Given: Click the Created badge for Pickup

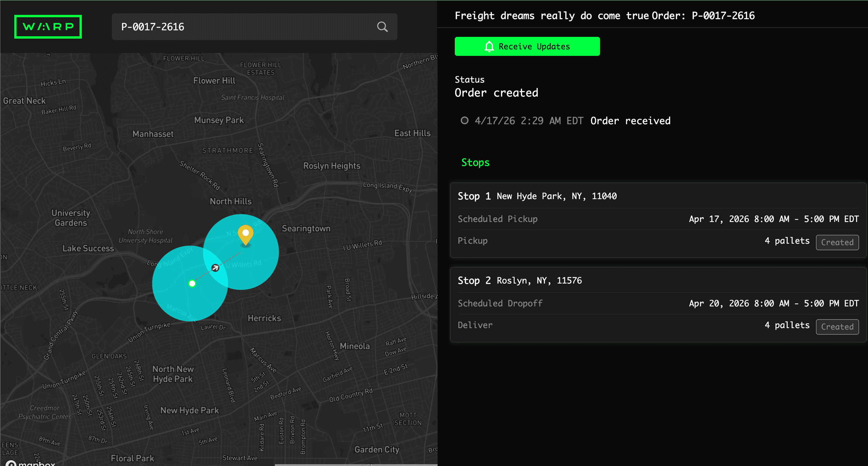Looking at the screenshot, I should click(837, 243).
